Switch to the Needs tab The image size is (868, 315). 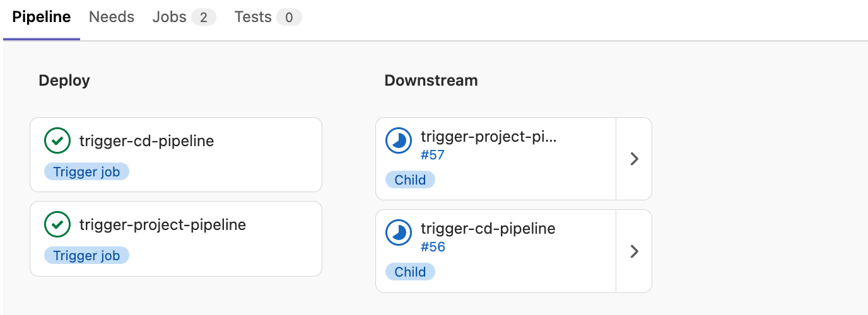[112, 17]
